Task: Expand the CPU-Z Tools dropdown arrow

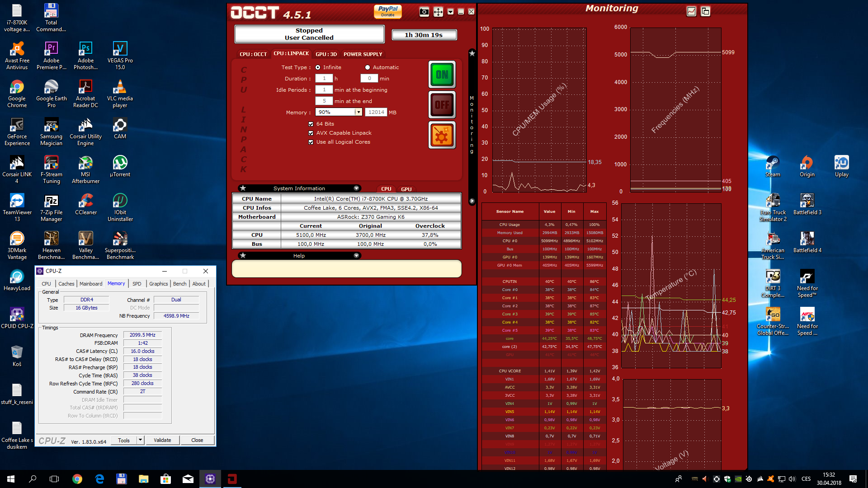Action: click(140, 440)
